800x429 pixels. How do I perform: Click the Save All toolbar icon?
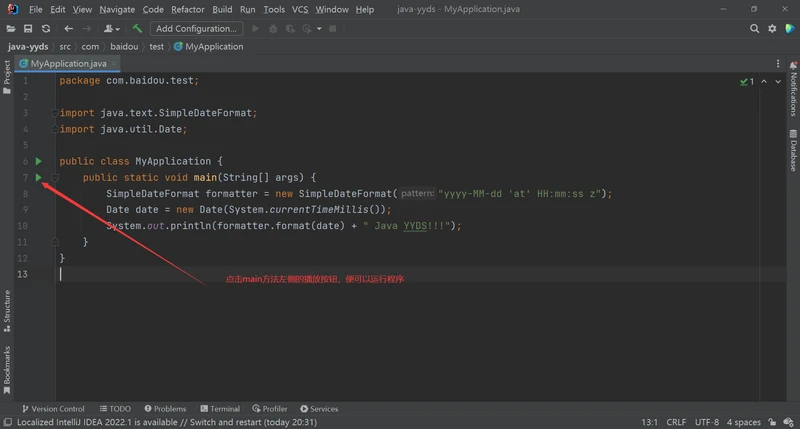29,29
